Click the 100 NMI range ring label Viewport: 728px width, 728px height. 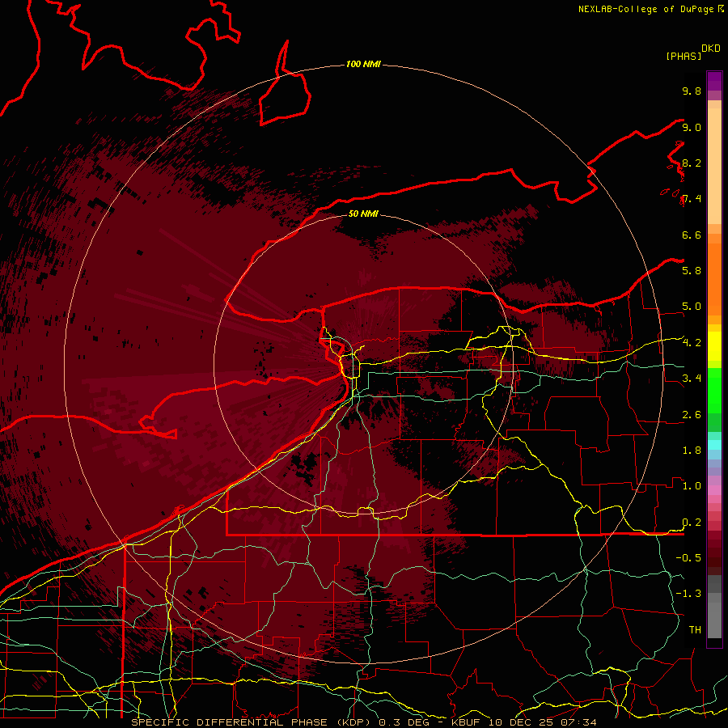coord(363,64)
